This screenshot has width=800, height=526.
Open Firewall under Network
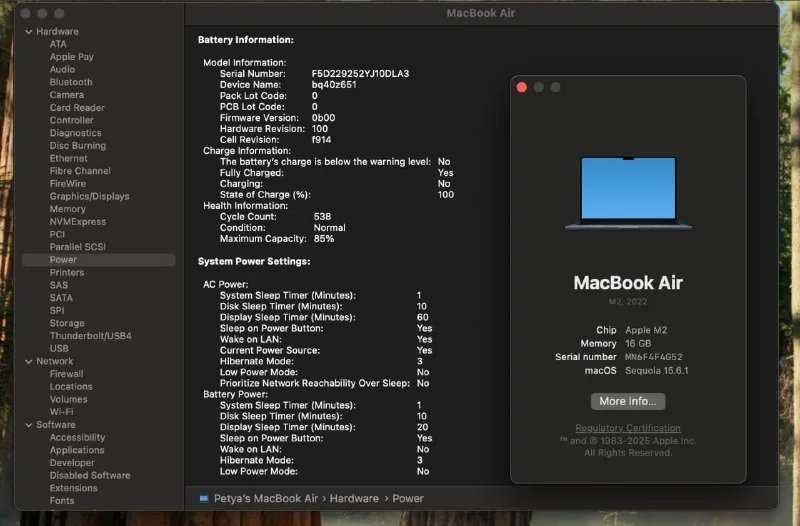click(x=66, y=374)
